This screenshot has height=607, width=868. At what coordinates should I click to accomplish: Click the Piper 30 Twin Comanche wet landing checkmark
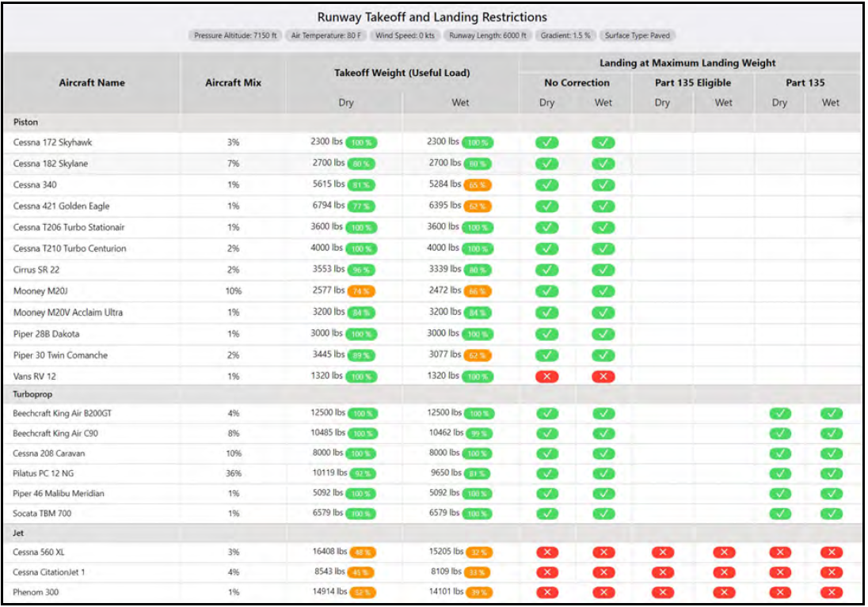tap(603, 355)
